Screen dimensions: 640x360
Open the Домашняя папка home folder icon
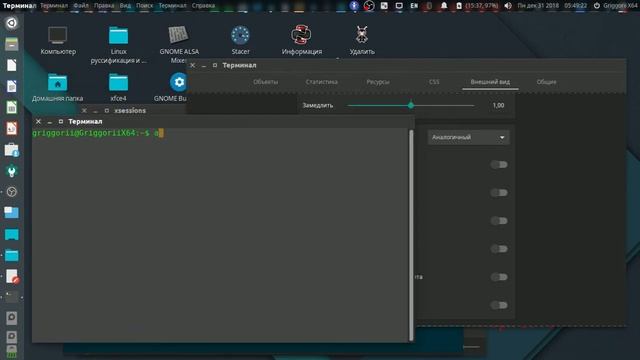(58, 87)
